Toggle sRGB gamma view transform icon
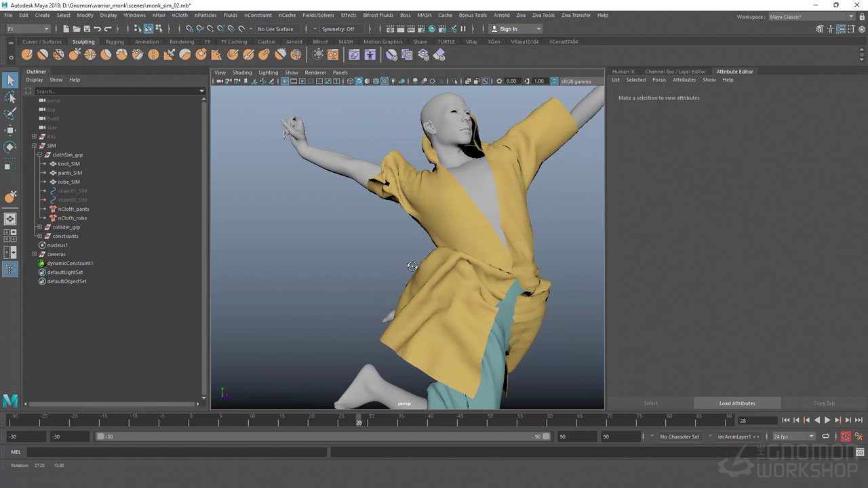 (x=555, y=81)
